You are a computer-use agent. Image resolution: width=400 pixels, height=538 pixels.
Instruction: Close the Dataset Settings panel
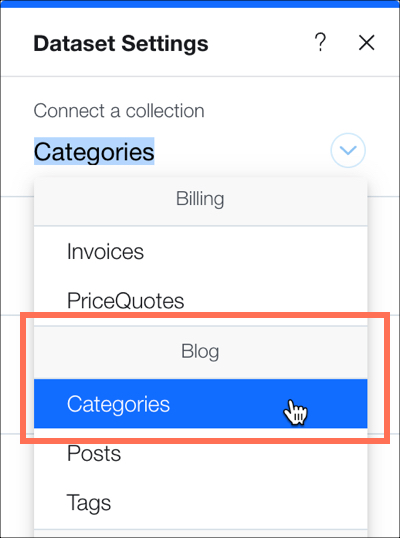[366, 43]
